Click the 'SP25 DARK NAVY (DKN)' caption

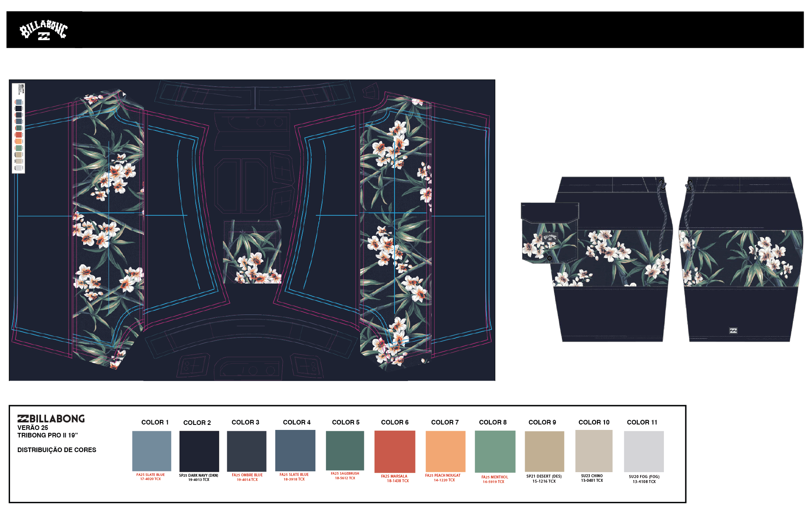pos(199,476)
